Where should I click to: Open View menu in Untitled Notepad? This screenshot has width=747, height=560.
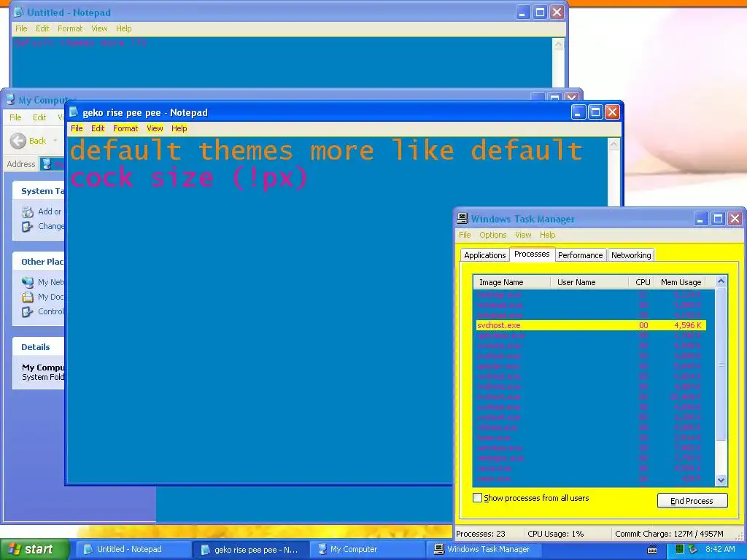(99, 28)
